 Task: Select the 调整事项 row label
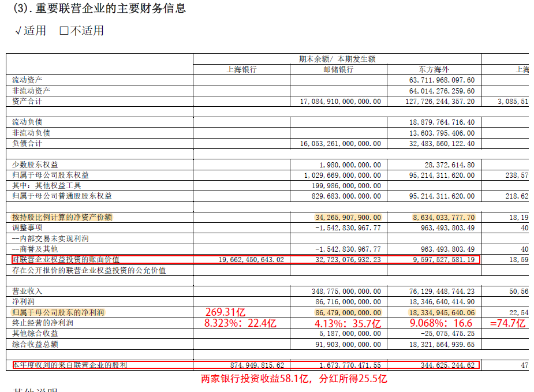(x=27, y=227)
